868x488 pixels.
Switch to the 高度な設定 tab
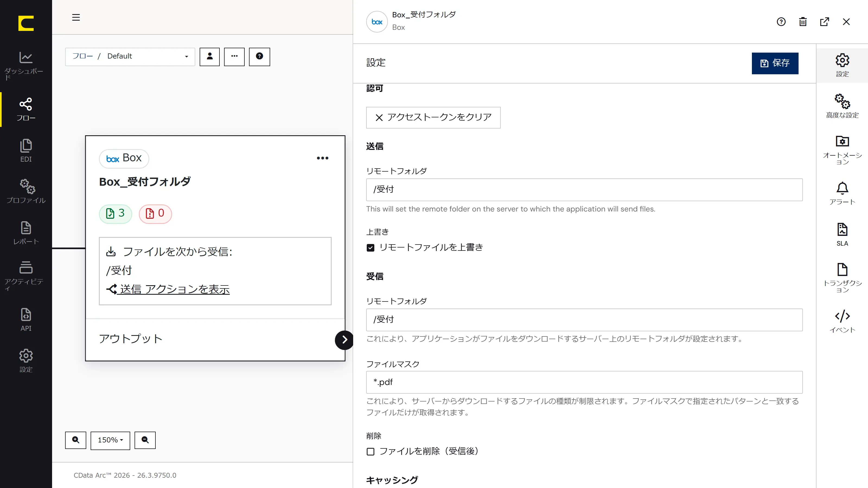pyautogui.click(x=842, y=106)
